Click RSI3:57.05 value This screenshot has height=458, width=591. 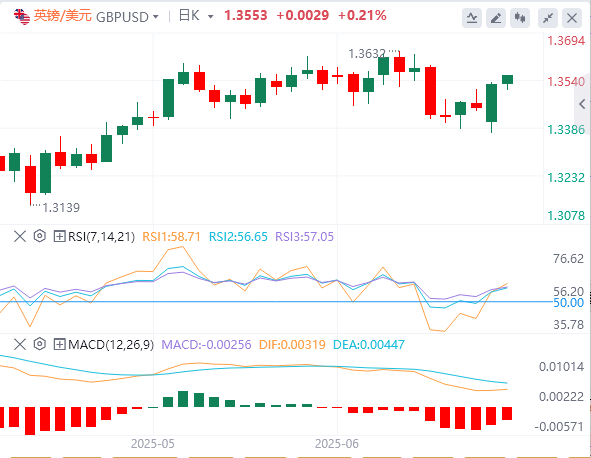305,237
